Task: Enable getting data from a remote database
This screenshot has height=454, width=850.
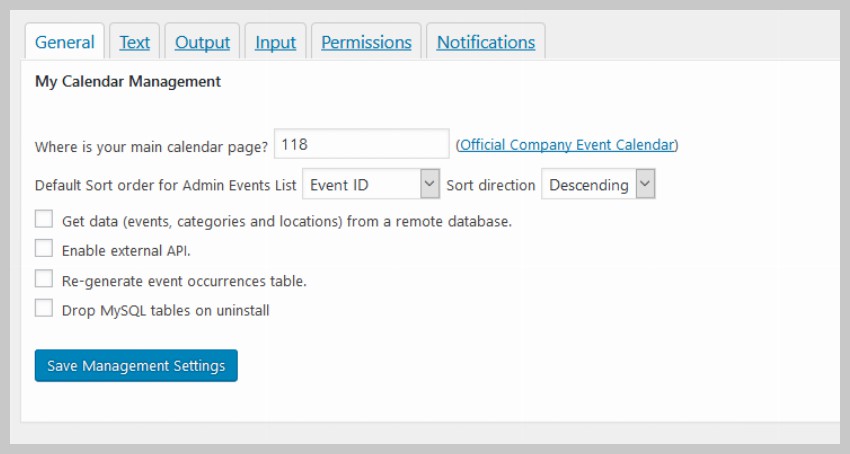Action: 44,220
